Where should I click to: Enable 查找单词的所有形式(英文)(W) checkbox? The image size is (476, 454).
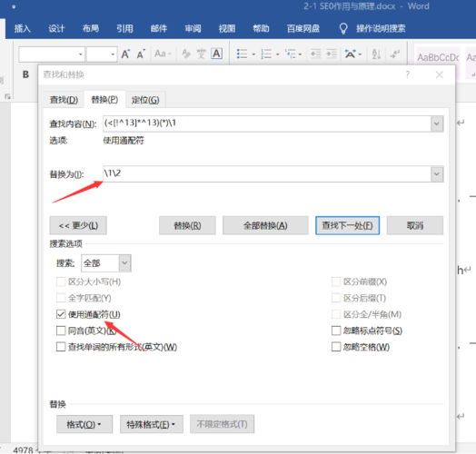coord(61,347)
